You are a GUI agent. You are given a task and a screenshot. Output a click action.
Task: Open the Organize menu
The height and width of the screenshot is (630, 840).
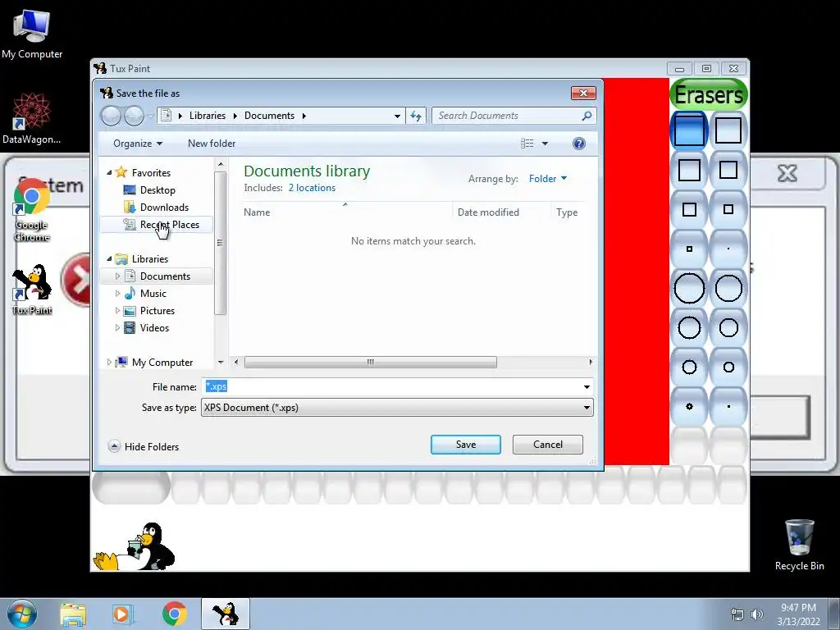[138, 144]
